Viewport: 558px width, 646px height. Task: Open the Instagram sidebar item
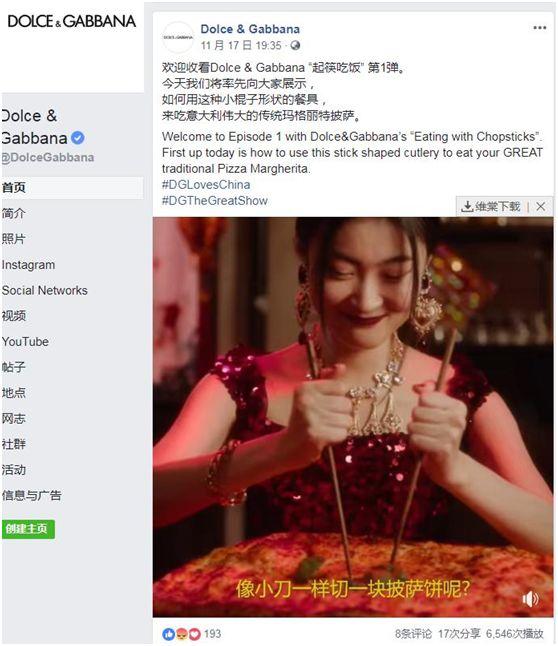click(x=28, y=265)
